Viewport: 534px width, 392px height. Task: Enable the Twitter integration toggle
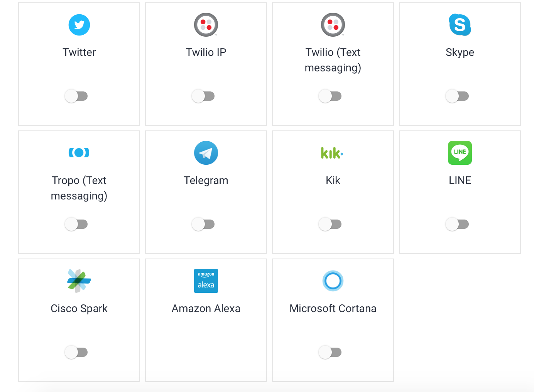pyautogui.click(x=76, y=96)
